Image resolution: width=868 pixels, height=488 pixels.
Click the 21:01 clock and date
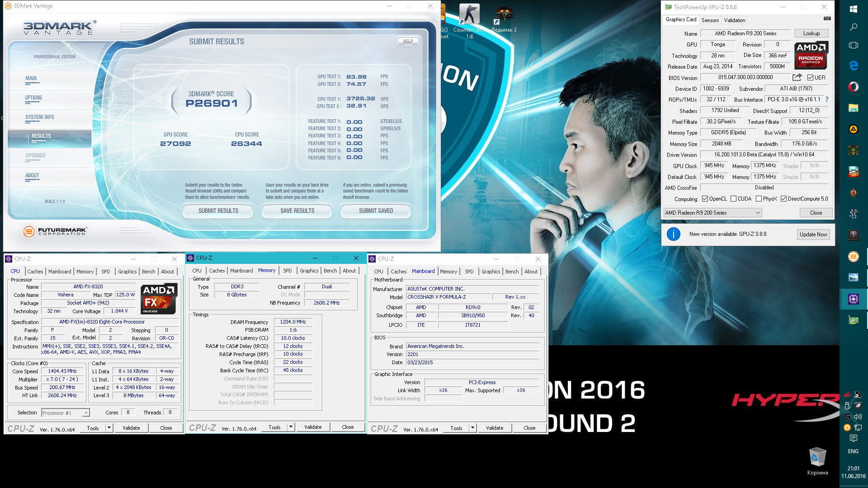point(854,472)
